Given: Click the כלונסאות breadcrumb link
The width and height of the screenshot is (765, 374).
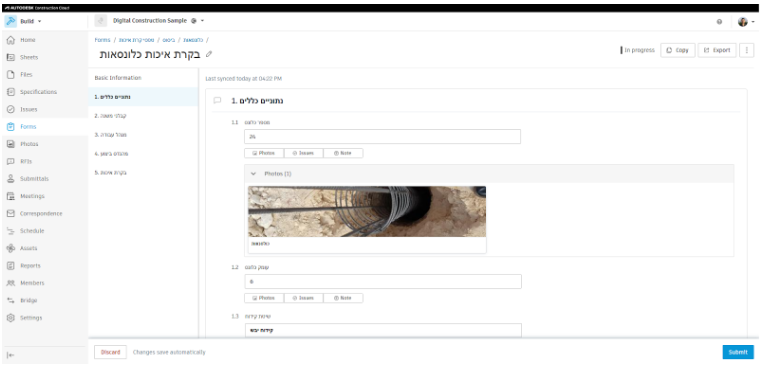Looking at the screenshot, I should 194,40.
